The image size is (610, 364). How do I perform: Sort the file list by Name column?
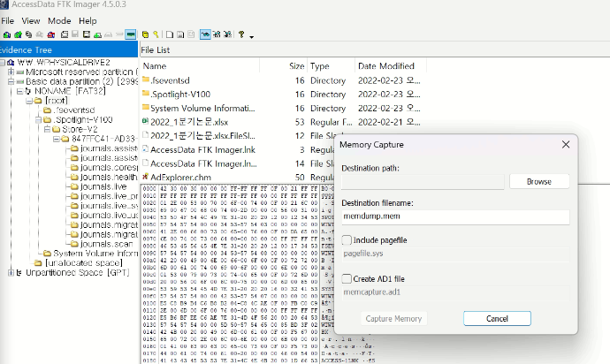click(x=200, y=66)
